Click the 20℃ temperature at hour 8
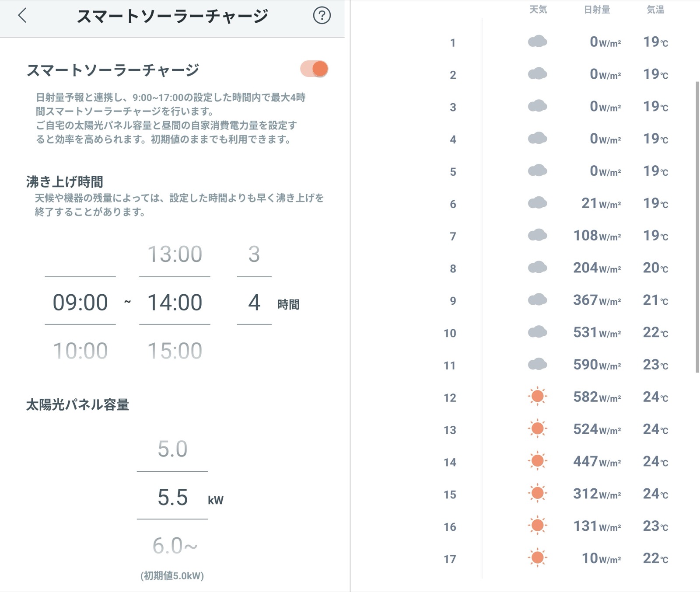 655,268
